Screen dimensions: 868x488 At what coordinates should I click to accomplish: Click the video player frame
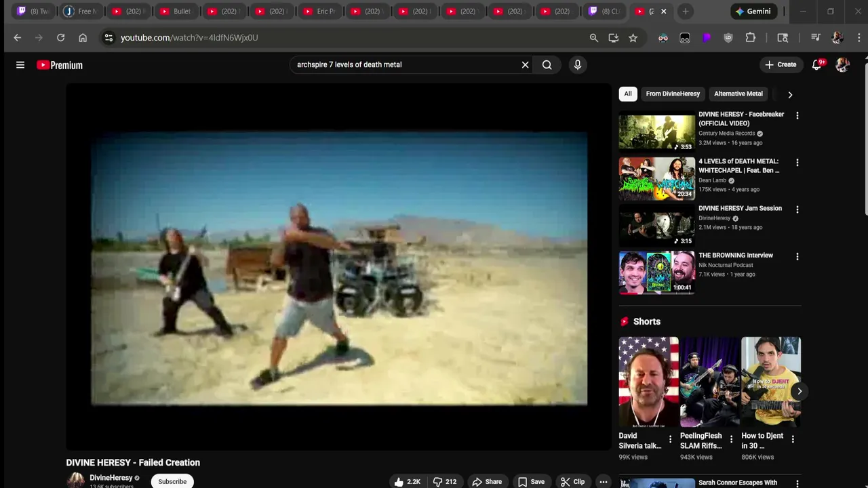[x=339, y=267]
